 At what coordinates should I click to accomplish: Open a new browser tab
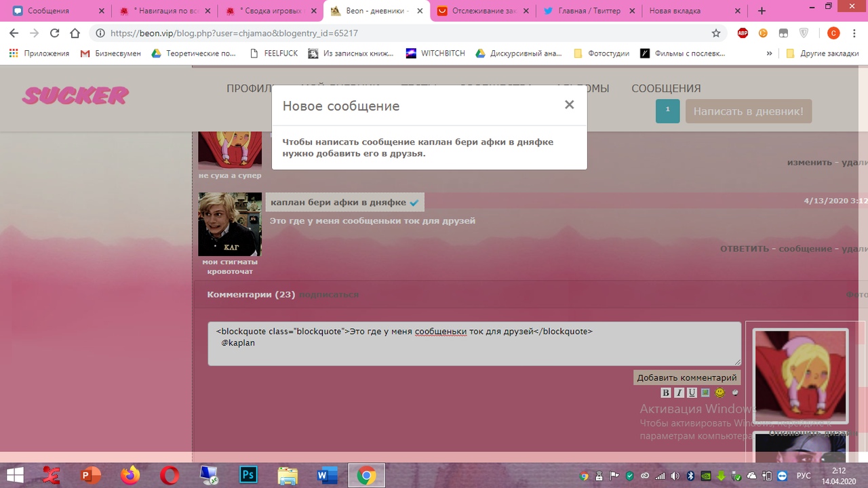[762, 11]
